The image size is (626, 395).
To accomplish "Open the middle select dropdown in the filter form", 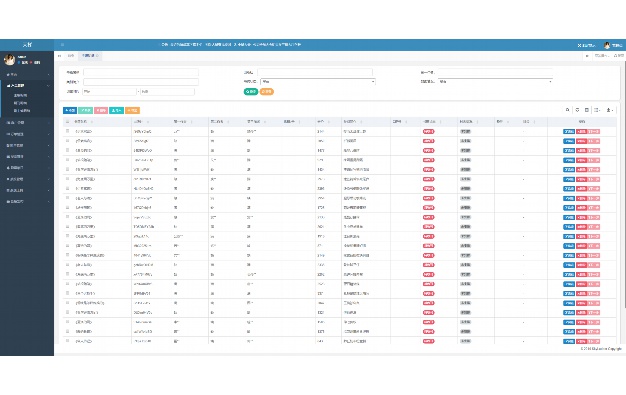I will [318, 81].
